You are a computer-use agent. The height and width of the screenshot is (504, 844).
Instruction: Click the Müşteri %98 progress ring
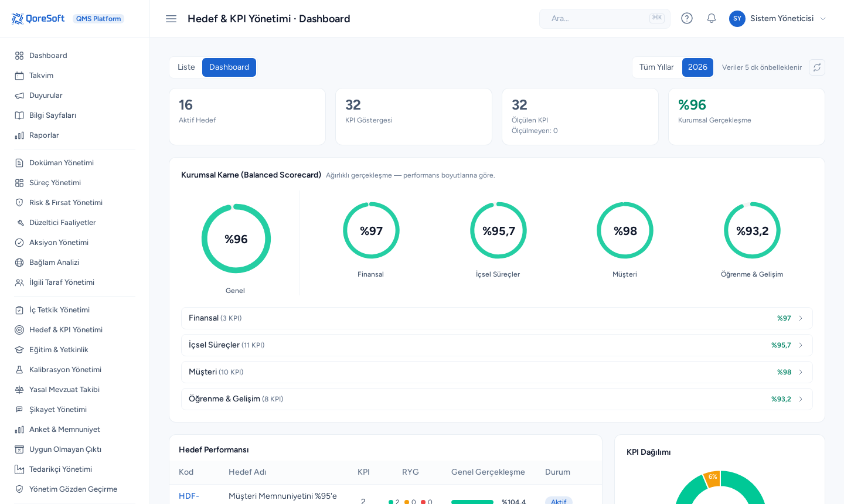(625, 230)
